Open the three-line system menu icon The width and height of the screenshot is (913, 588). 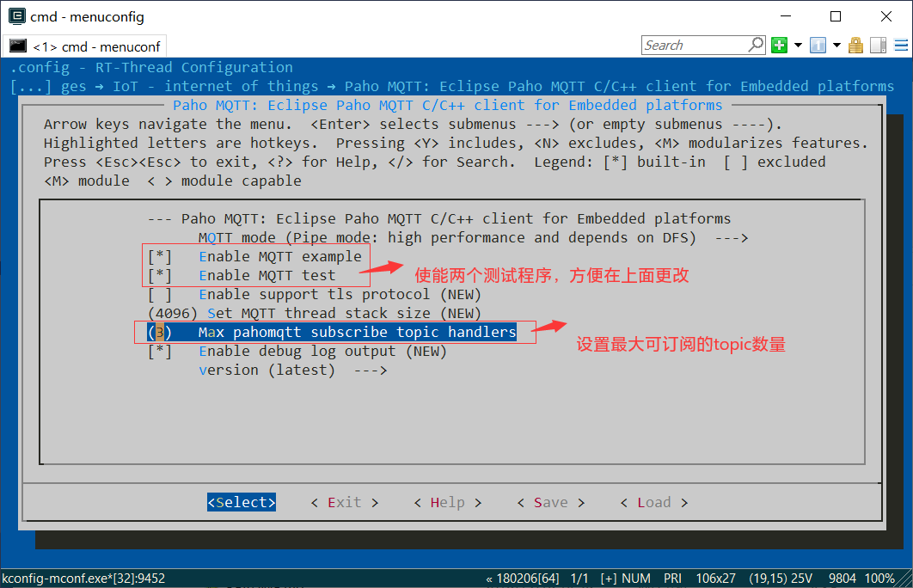point(901,45)
